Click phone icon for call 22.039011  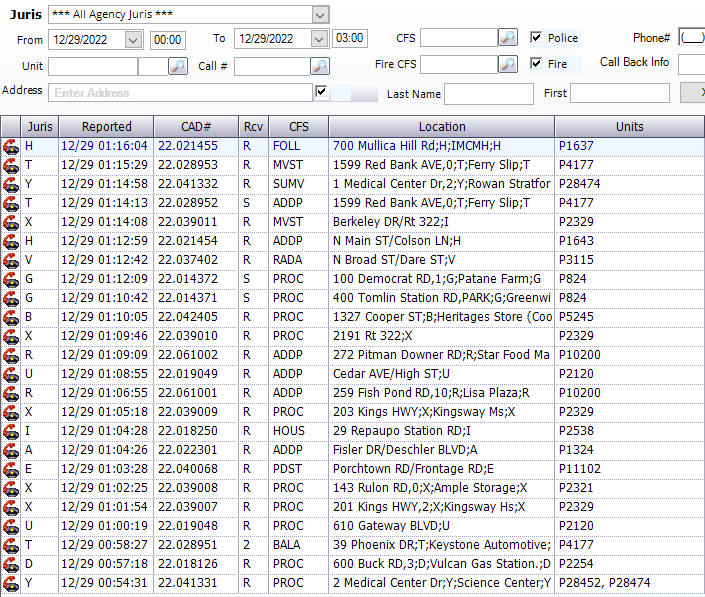tap(11, 223)
